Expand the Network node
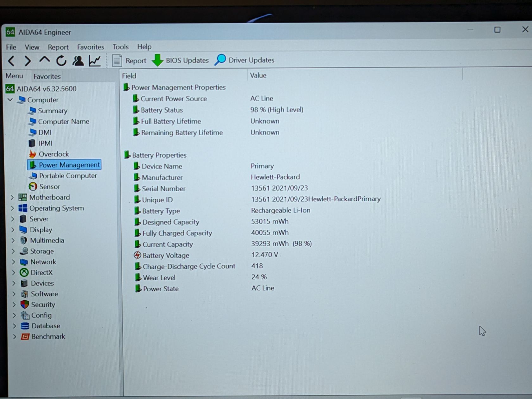Screen dimensions: 532x399 [13, 262]
